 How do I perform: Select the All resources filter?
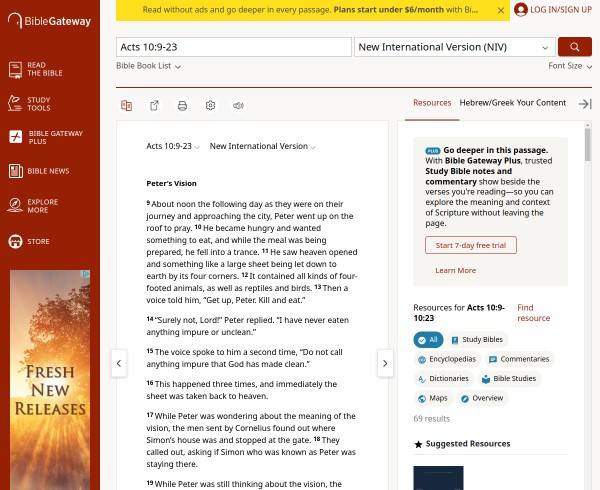tap(428, 340)
